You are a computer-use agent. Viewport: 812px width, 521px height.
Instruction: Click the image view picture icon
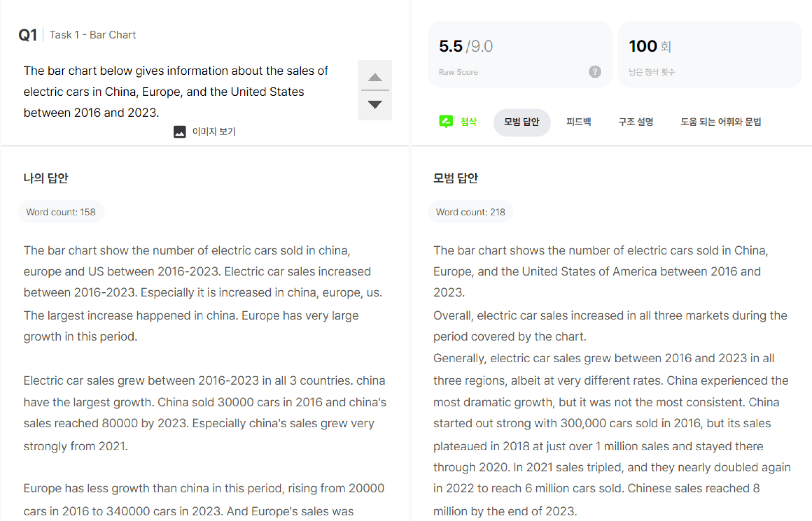[x=180, y=132]
